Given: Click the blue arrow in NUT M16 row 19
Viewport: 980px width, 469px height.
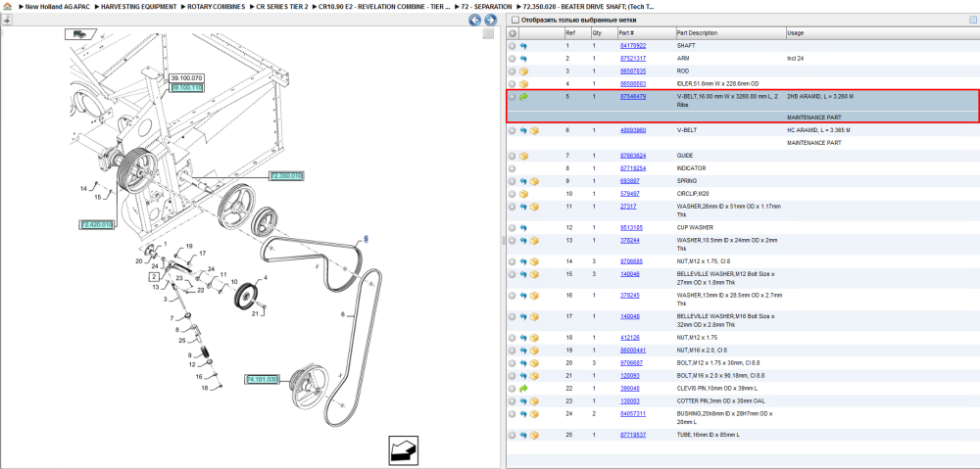Looking at the screenshot, I should point(523,351).
